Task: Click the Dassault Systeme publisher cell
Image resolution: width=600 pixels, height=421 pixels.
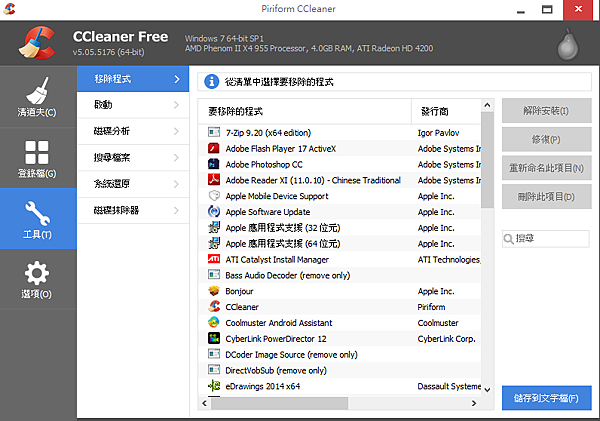Action: click(449, 386)
